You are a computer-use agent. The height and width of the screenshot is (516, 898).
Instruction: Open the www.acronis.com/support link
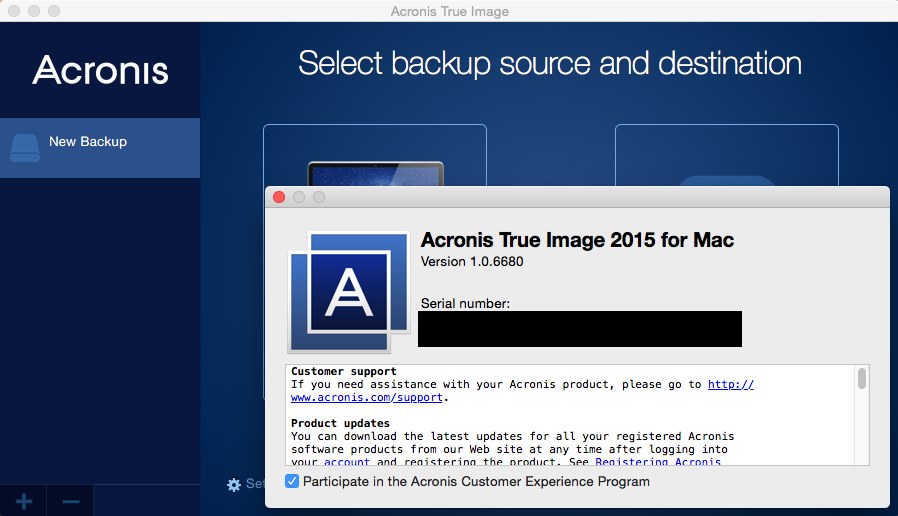tap(367, 397)
